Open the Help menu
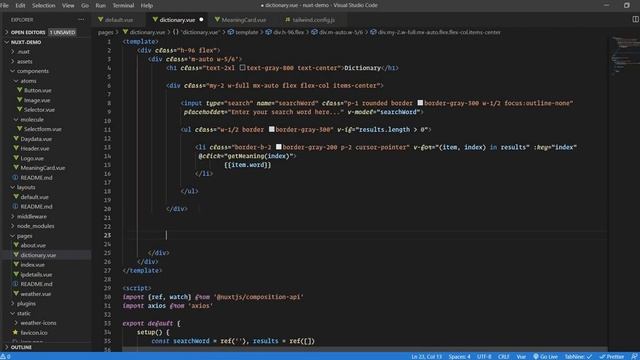The image size is (640, 360). [147, 5]
